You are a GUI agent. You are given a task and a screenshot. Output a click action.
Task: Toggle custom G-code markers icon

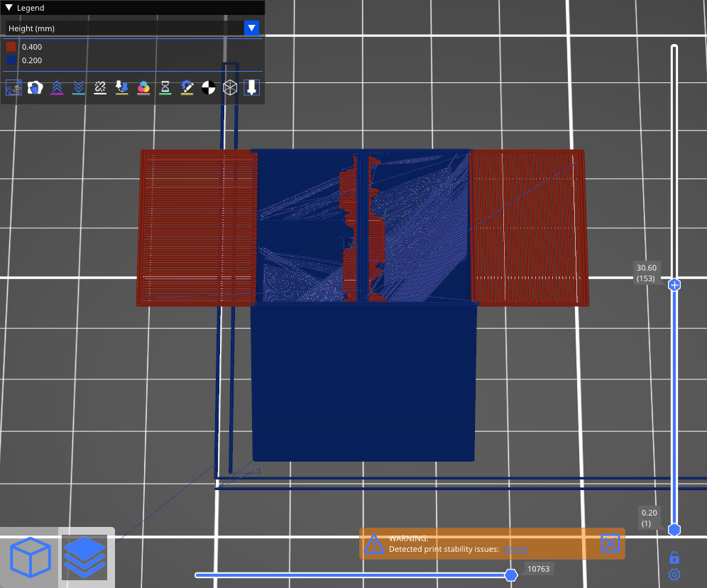187,87
